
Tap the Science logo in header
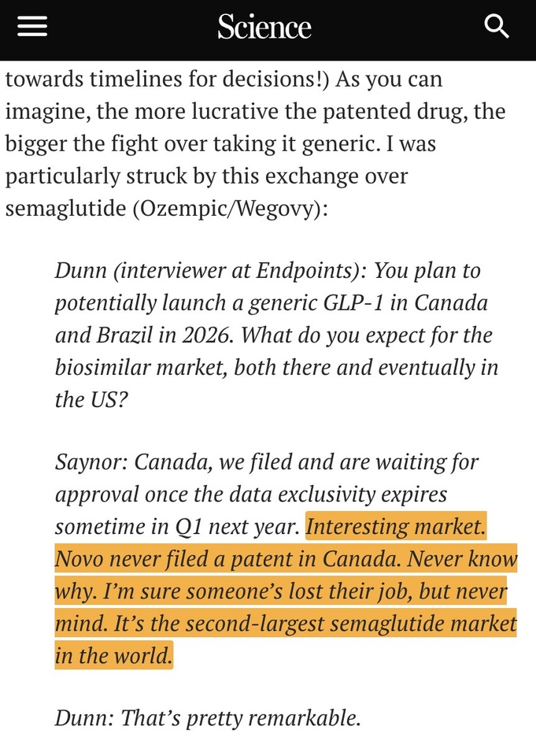(x=264, y=27)
